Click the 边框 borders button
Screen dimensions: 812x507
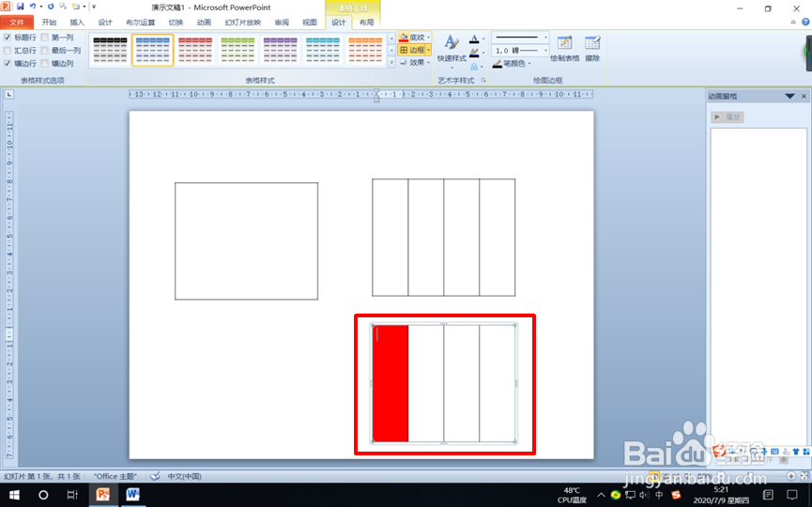[x=412, y=51]
